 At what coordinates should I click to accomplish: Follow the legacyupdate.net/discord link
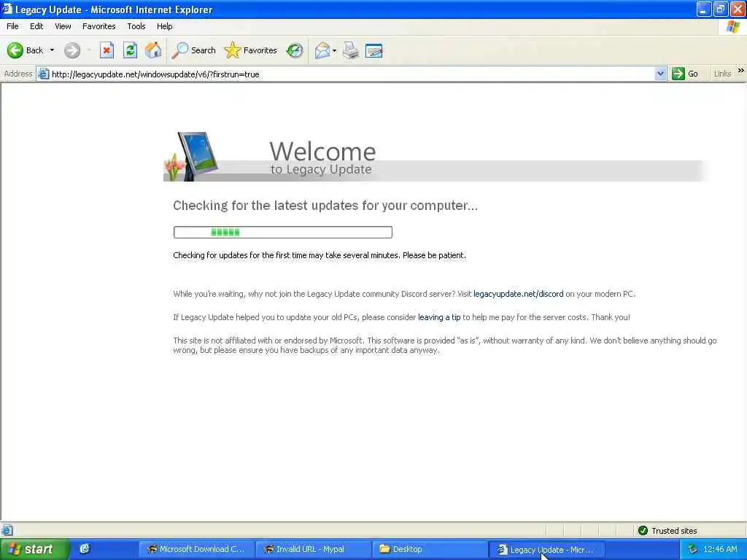pyautogui.click(x=519, y=294)
